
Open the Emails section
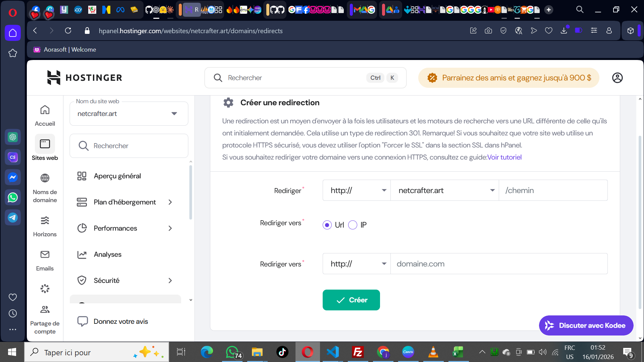[45, 260]
